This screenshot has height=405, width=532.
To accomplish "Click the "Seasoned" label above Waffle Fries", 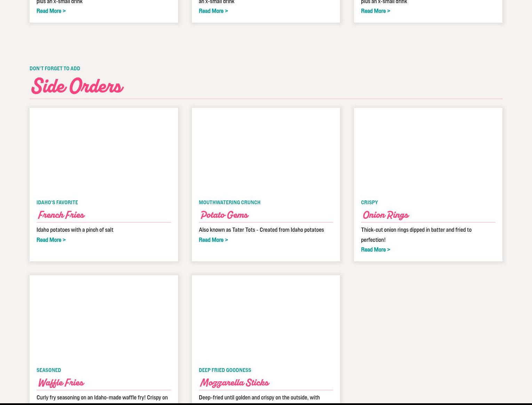I will 49,370.
